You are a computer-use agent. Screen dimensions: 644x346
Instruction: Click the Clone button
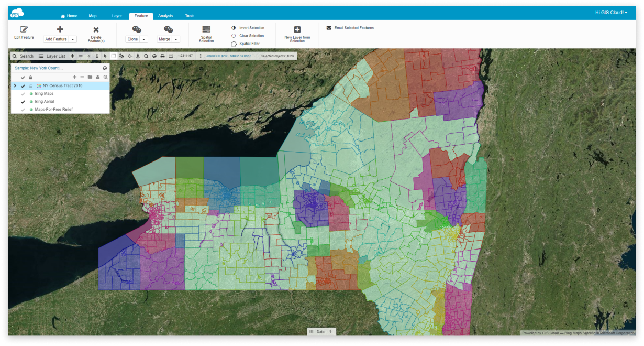133,39
